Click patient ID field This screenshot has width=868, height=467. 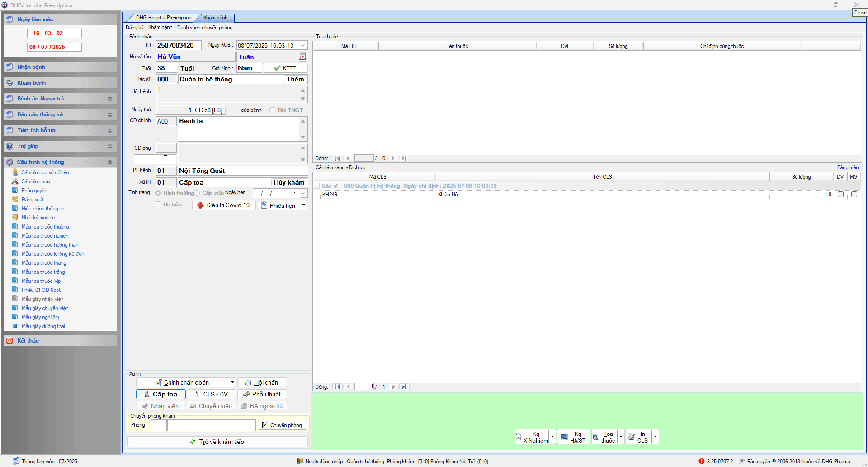179,46
